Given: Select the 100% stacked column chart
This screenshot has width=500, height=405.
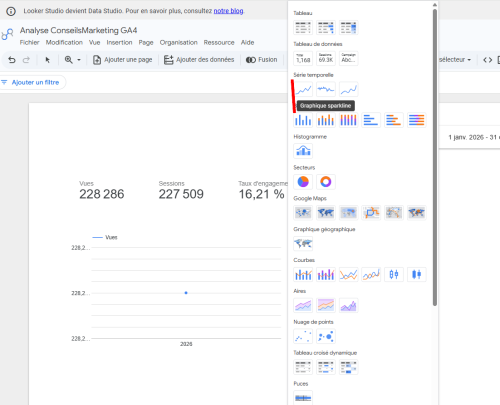Looking at the screenshot, I should pos(348,120).
